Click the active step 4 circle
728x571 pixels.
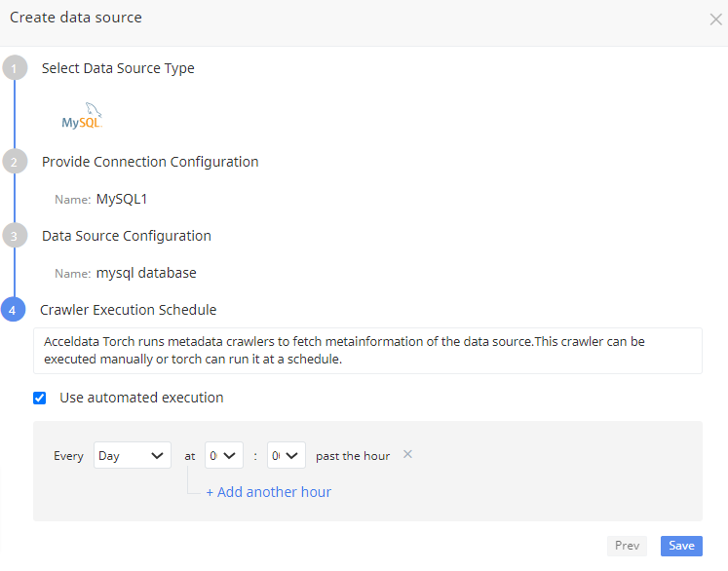pos(13,310)
